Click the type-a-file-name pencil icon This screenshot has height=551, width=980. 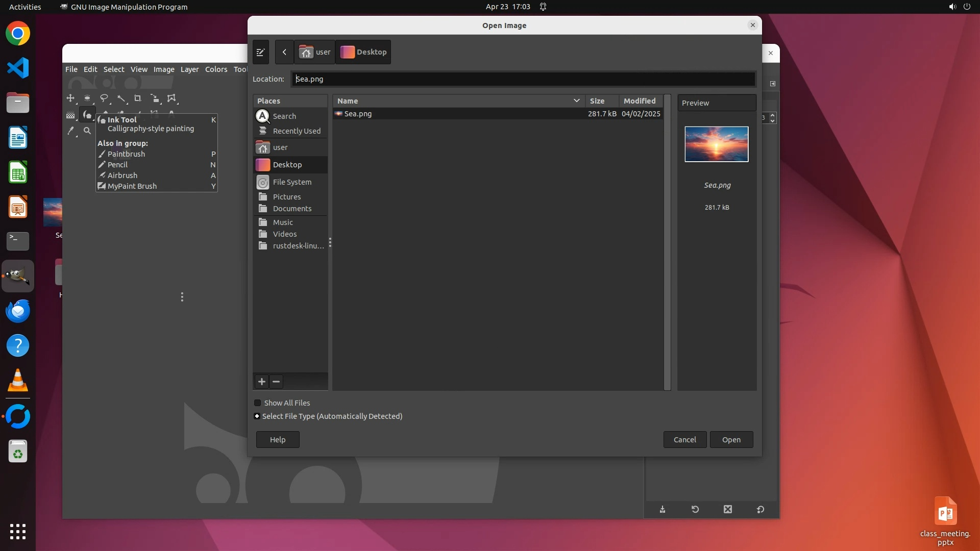[x=260, y=52]
